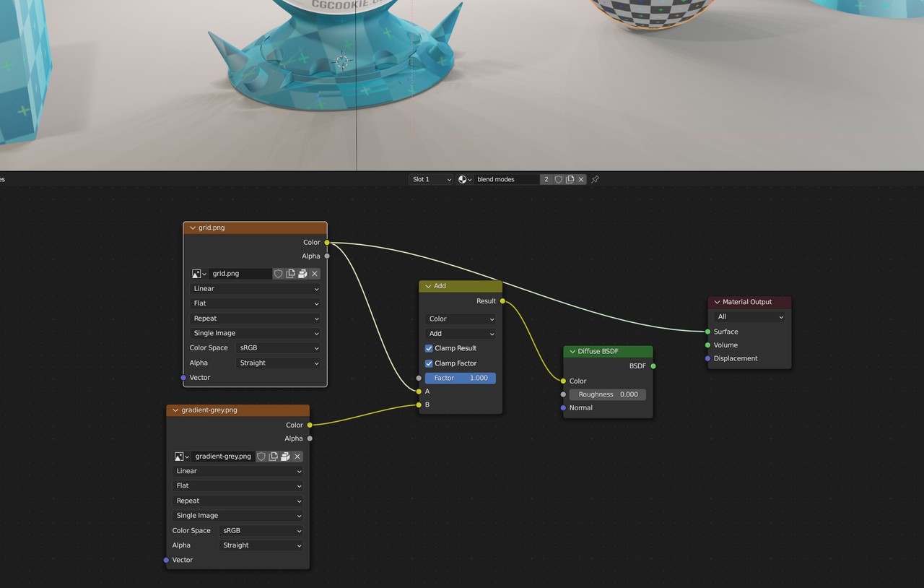Viewport: 924px width, 588px height.
Task: Edit the gradient-grey.png image name field
Action: point(223,457)
